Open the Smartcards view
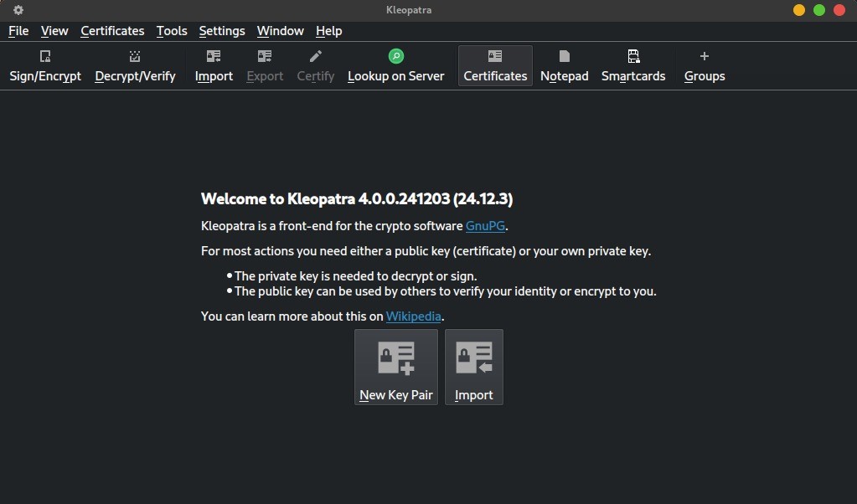Image resolution: width=857 pixels, height=504 pixels. click(633, 66)
